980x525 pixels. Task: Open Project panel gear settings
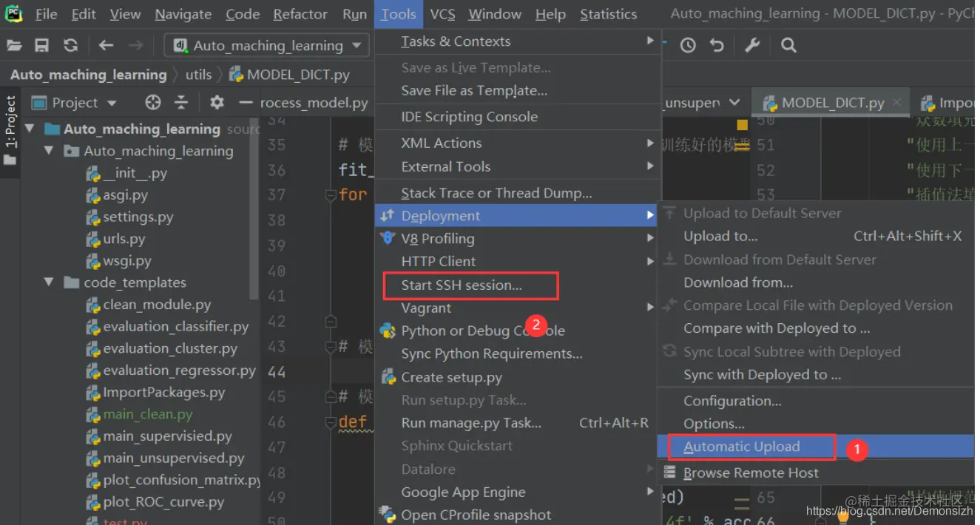click(217, 103)
